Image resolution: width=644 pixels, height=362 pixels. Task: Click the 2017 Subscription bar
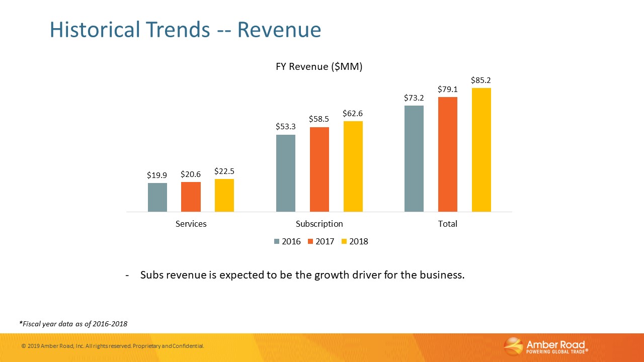click(x=319, y=169)
